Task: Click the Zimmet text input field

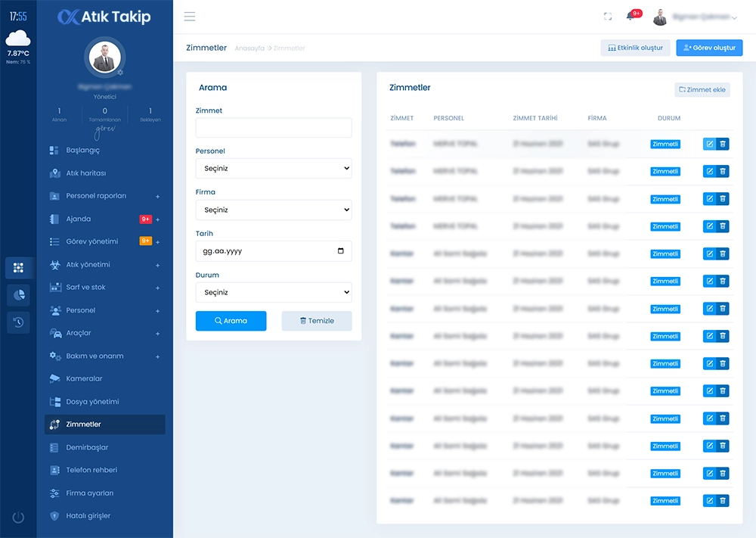Action: pyautogui.click(x=274, y=128)
